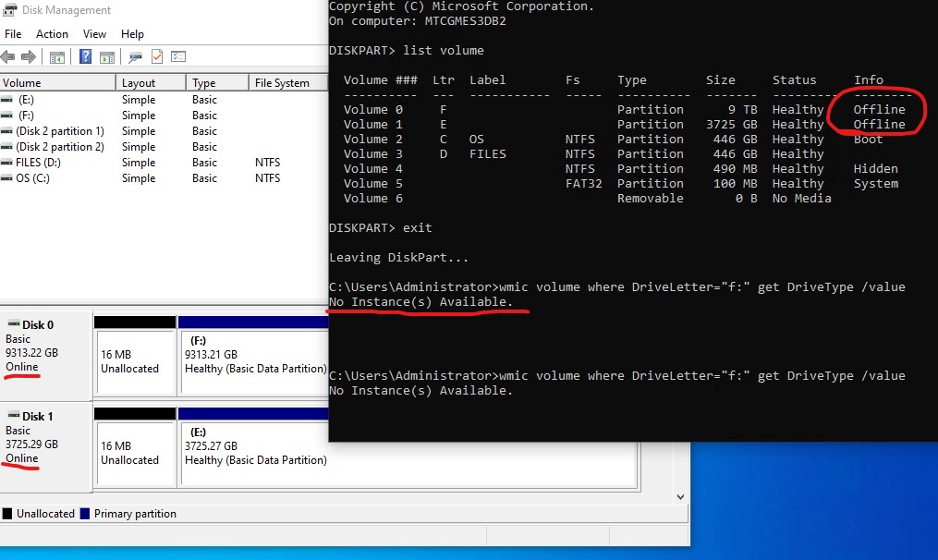
Task: Click drive icon beside (E:) volume row
Action: [x=7, y=100]
